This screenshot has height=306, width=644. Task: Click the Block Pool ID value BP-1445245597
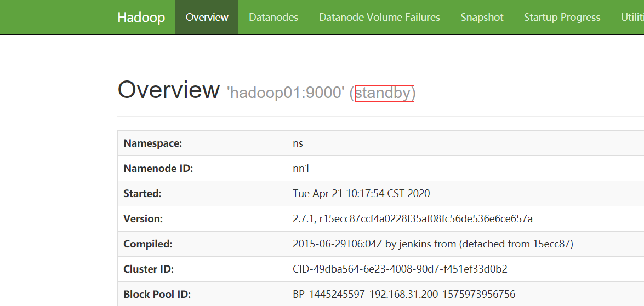pos(404,295)
